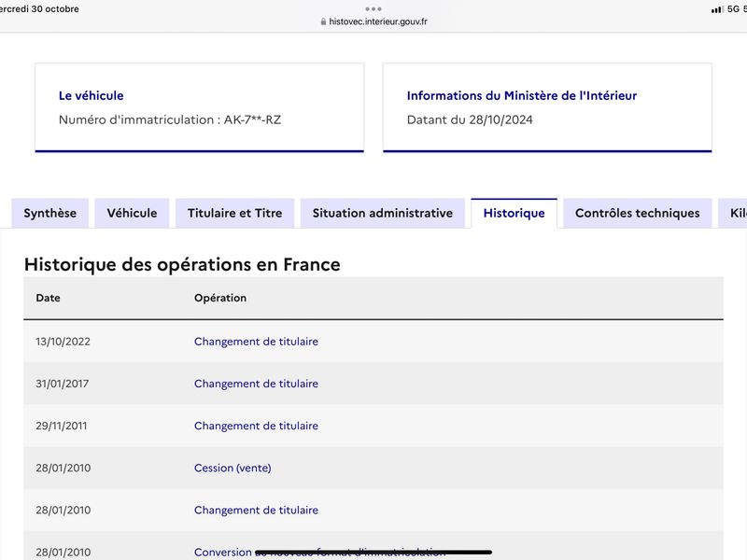This screenshot has height=560, width=747.
Task: Tap the cellular signal bars icon
Action: tap(717, 9)
